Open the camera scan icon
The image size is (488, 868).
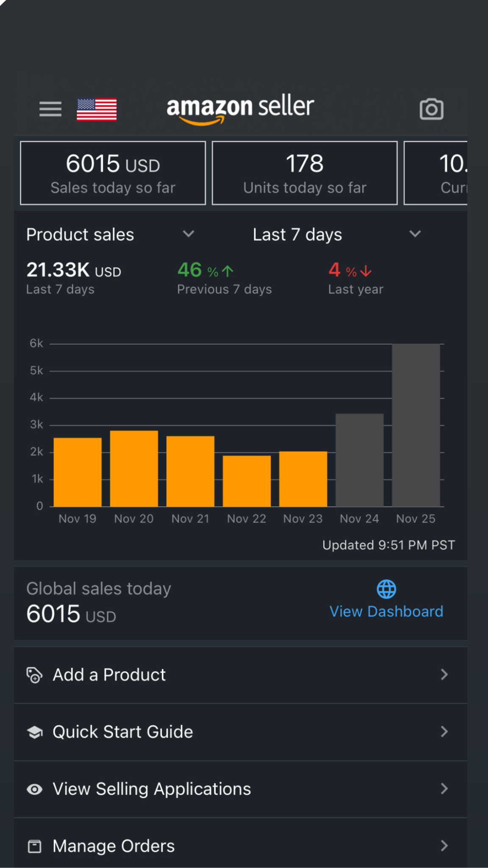click(431, 109)
